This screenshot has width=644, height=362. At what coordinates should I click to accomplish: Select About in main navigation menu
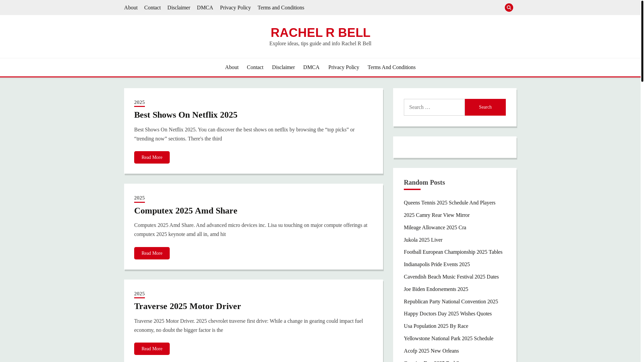click(x=232, y=67)
